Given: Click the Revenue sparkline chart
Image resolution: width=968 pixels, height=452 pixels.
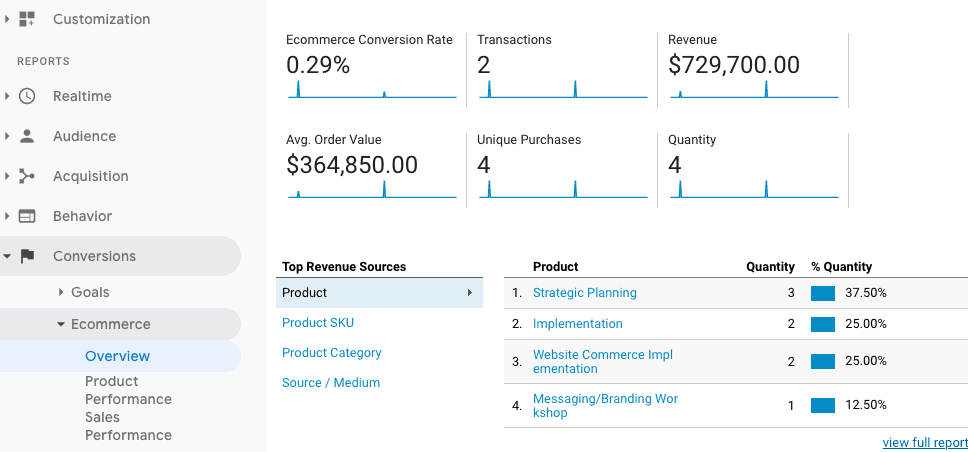Looking at the screenshot, I should pyautogui.click(x=754, y=89).
